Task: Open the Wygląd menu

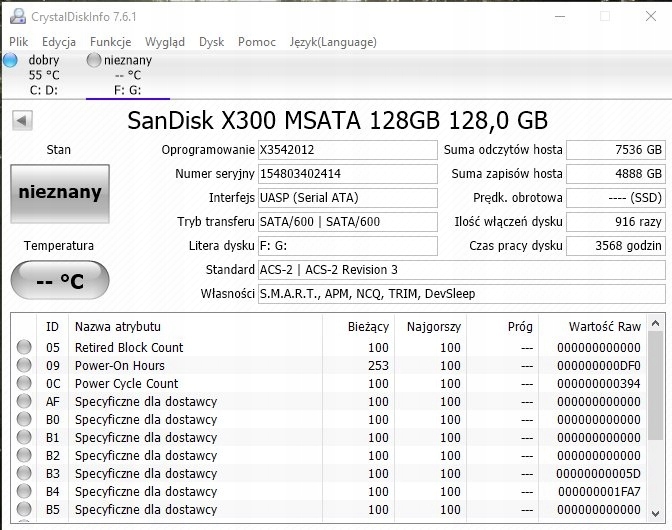Action: pyautogui.click(x=165, y=42)
